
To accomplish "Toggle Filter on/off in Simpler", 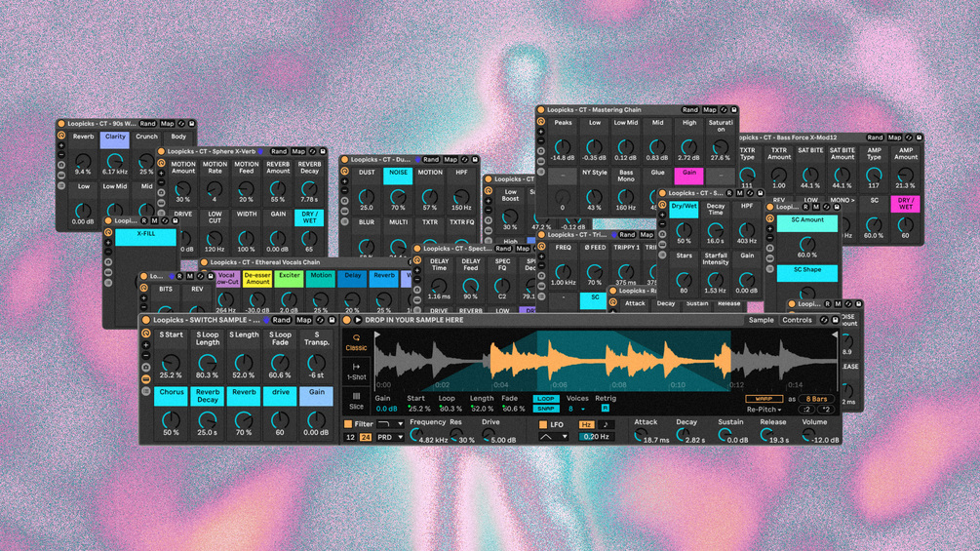I will coord(348,424).
